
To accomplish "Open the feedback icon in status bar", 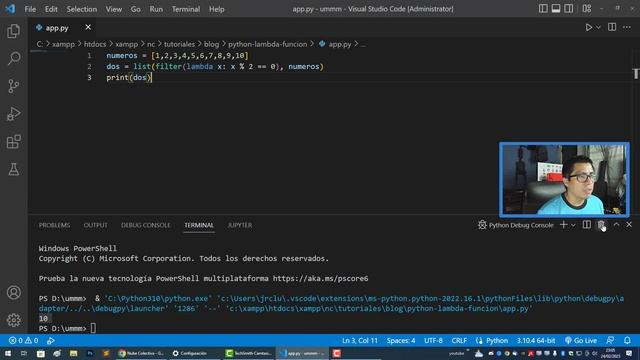I will [610, 340].
